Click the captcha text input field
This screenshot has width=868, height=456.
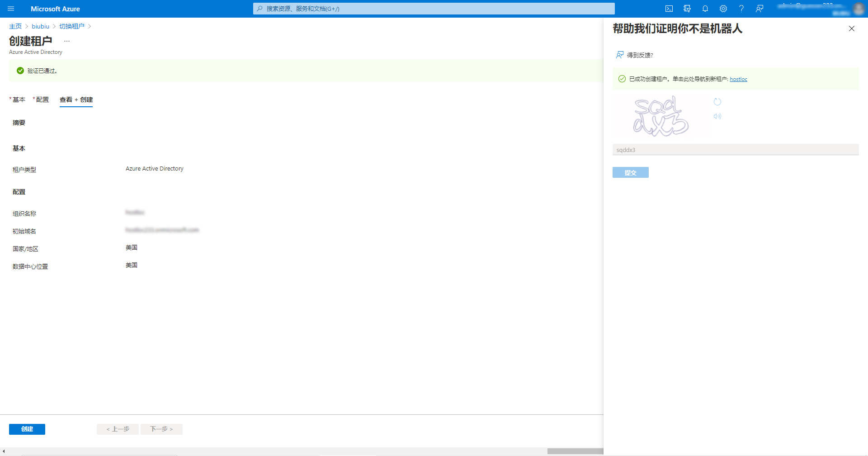736,150
